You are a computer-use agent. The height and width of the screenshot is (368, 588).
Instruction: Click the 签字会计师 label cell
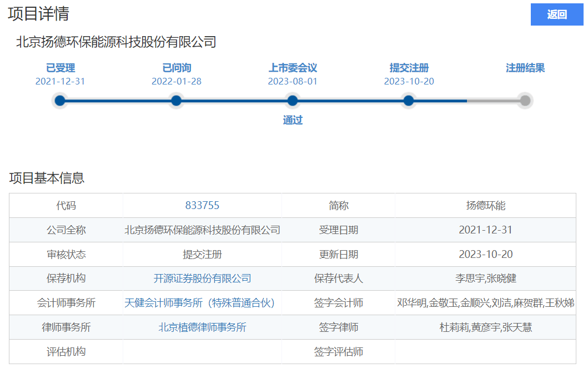[338, 302]
